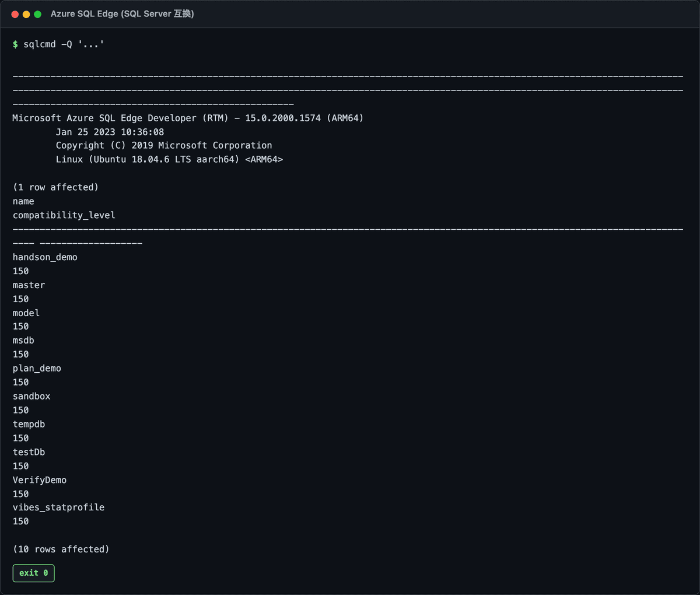
Task: Click the red close window button
Action: pos(15,14)
